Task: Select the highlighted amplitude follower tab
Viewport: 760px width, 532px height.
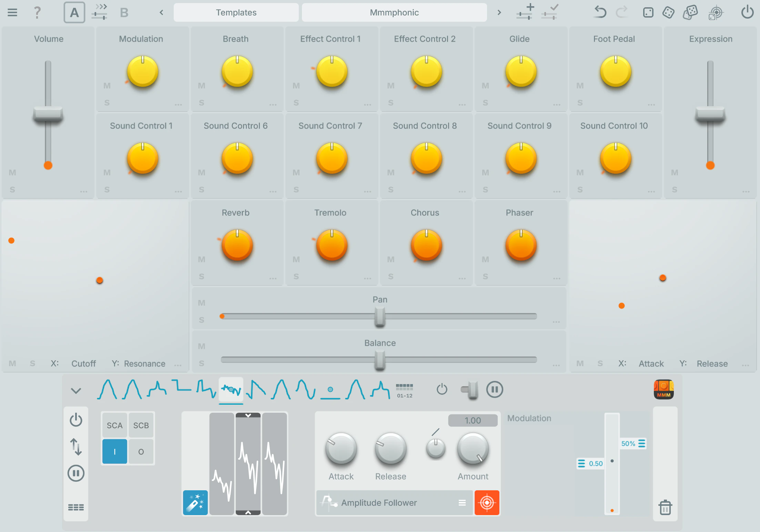Action: click(231, 390)
